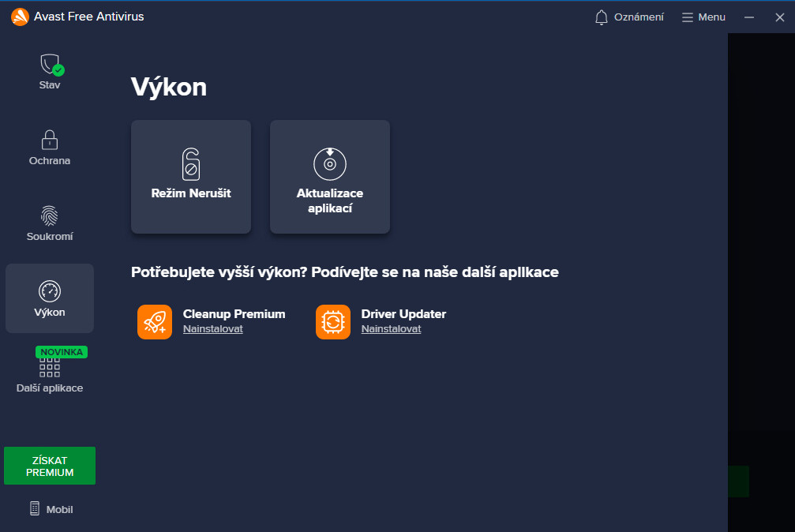Click the Driver Updater chip icon
Image resolution: width=795 pixels, height=532 pixels.
click(x=333, y=322)
